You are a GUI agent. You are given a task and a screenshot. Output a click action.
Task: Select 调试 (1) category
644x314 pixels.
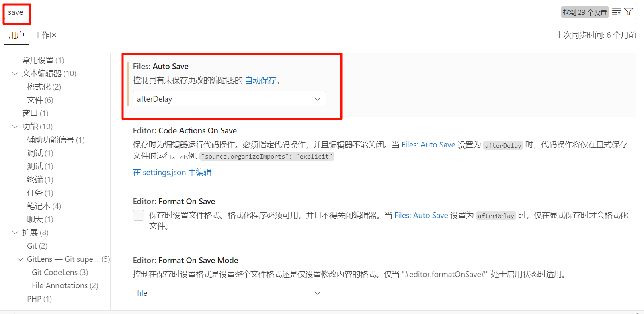40,153
